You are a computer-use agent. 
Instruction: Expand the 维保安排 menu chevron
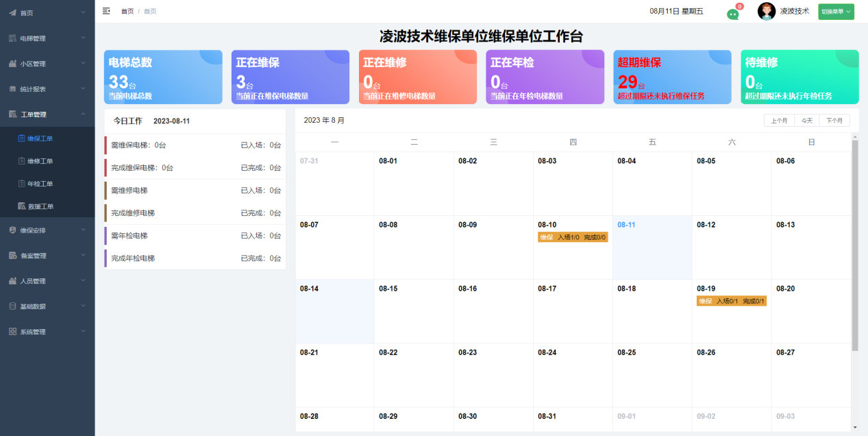[x=83, y=230]
